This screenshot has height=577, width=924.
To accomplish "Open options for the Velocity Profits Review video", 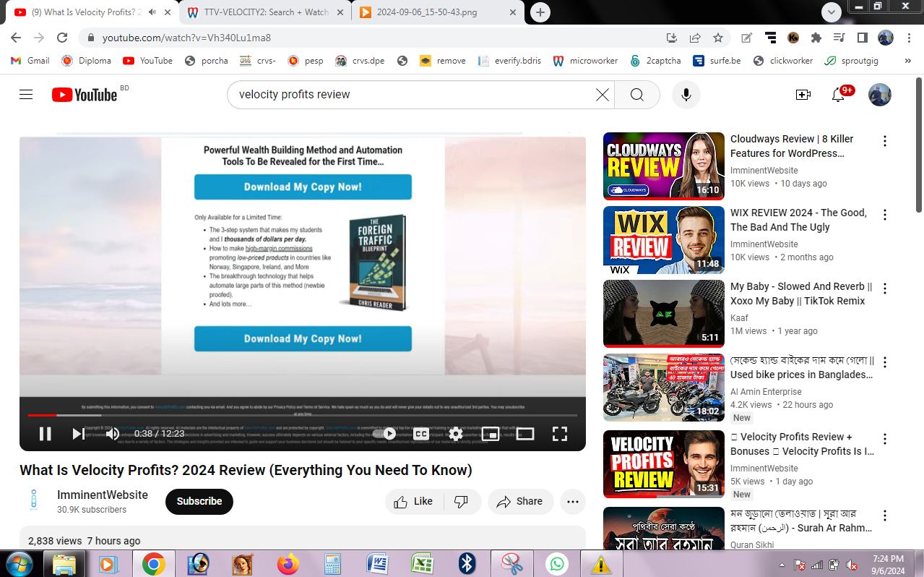I will tap(885, 439).
